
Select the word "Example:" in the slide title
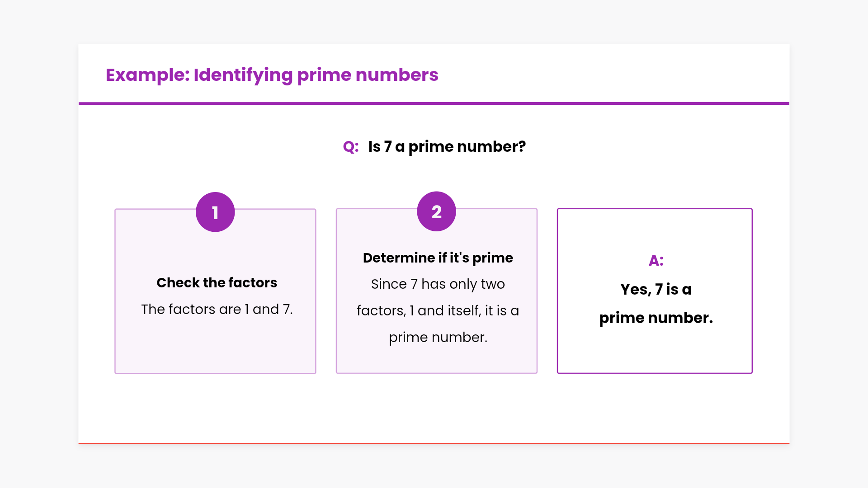pyautogui.click(x=147, y=75)
